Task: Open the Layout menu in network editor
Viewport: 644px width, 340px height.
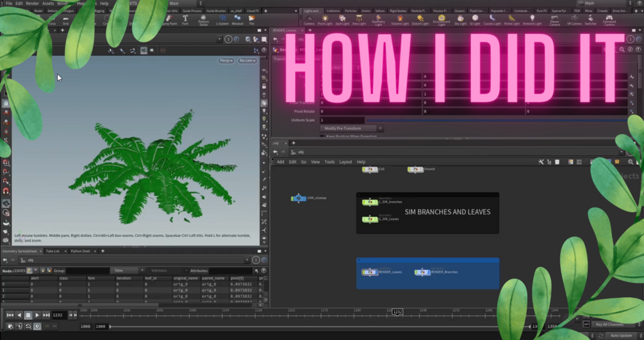Action: pyautogui.click(x=345, y=162)
